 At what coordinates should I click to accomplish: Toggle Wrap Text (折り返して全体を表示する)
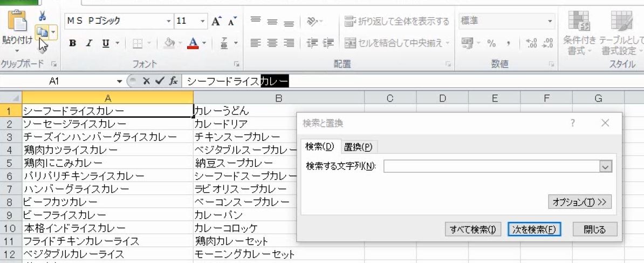pos(396,21)
